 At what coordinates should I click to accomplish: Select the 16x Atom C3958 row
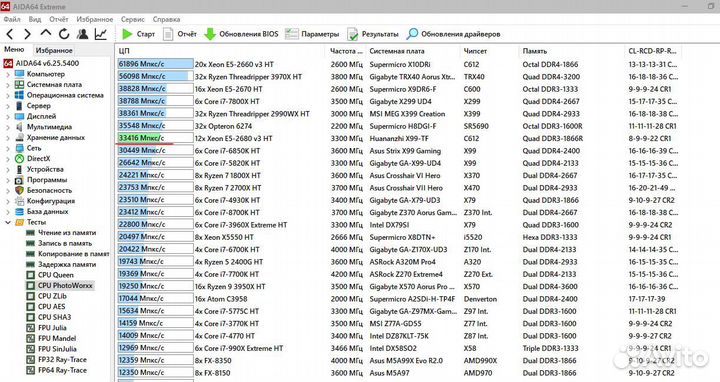399,298
